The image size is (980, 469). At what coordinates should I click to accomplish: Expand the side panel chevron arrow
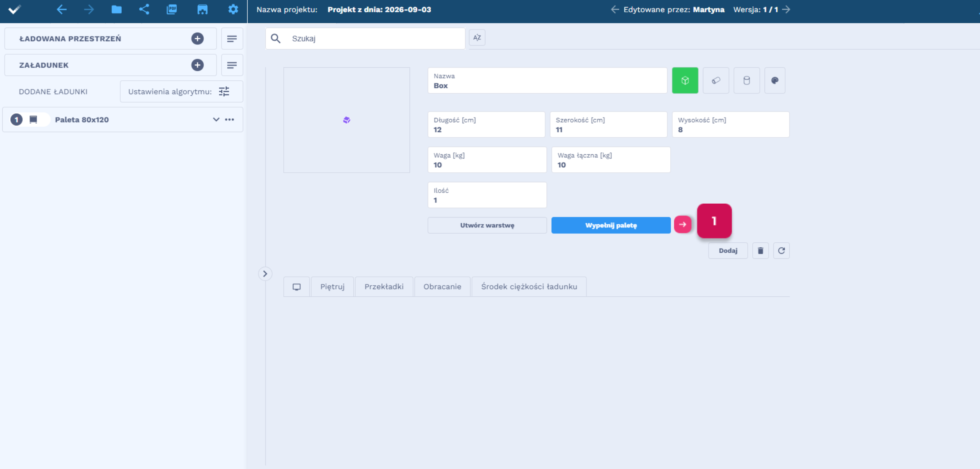pos(265,274)
